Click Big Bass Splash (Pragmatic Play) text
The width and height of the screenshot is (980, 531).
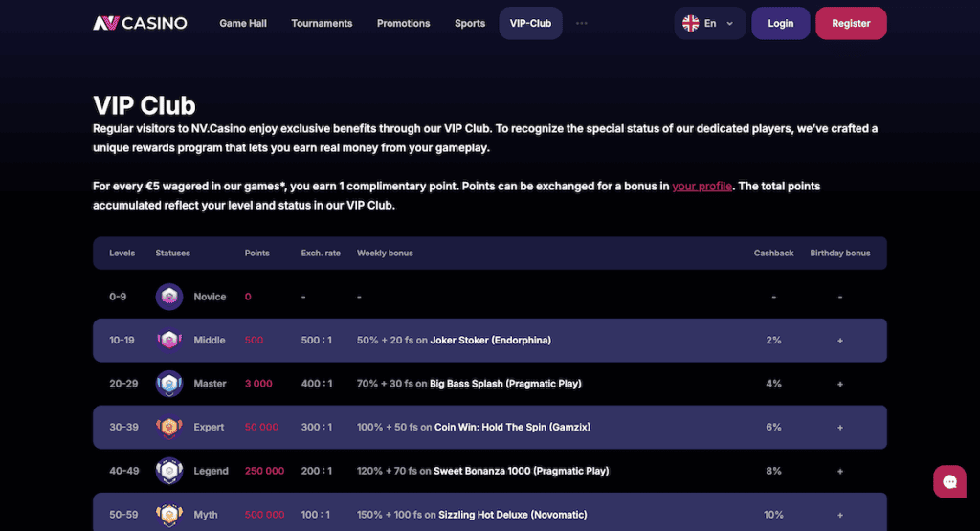[x=505, y=384]
